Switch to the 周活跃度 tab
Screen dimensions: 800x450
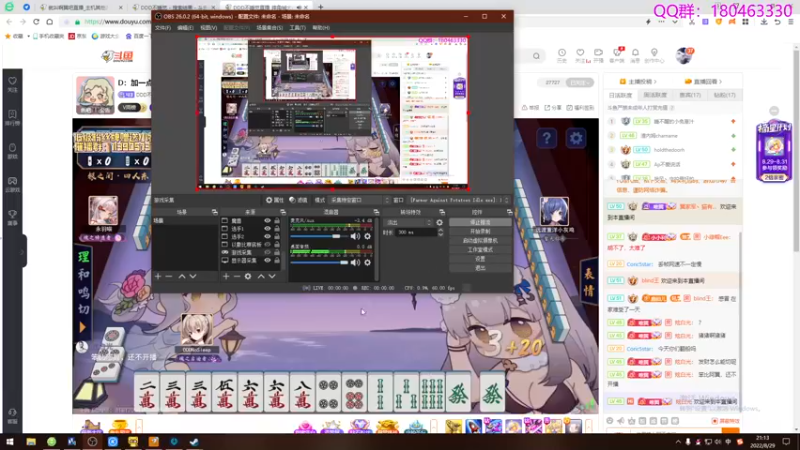click(655, 95)
